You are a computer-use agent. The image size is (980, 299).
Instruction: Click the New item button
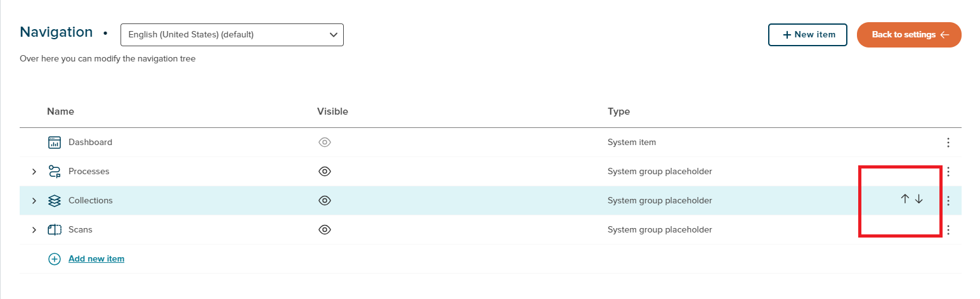point(807,35)
